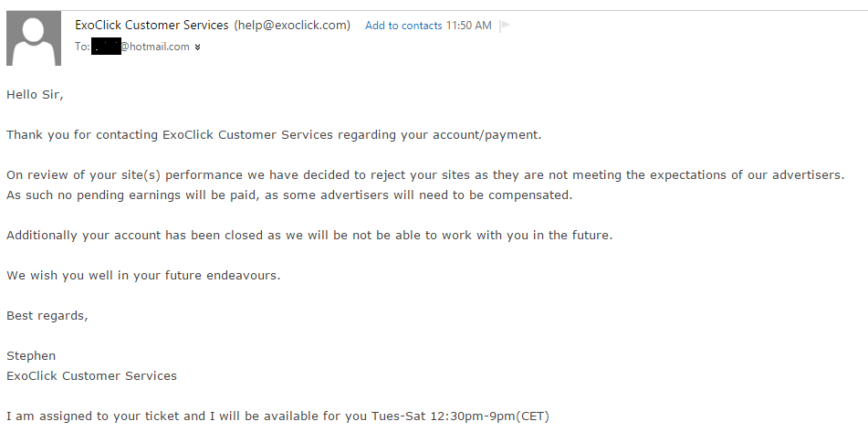Viewport: 868px width, 432px height.
Task: Expand recipient details with the double chevron
Action: click(x=198, y=47)
